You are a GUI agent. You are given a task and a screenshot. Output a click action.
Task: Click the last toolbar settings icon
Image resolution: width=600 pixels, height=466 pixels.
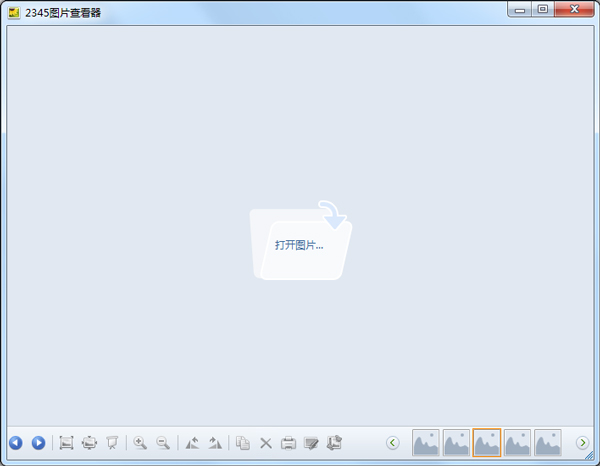tap(334, 442)
